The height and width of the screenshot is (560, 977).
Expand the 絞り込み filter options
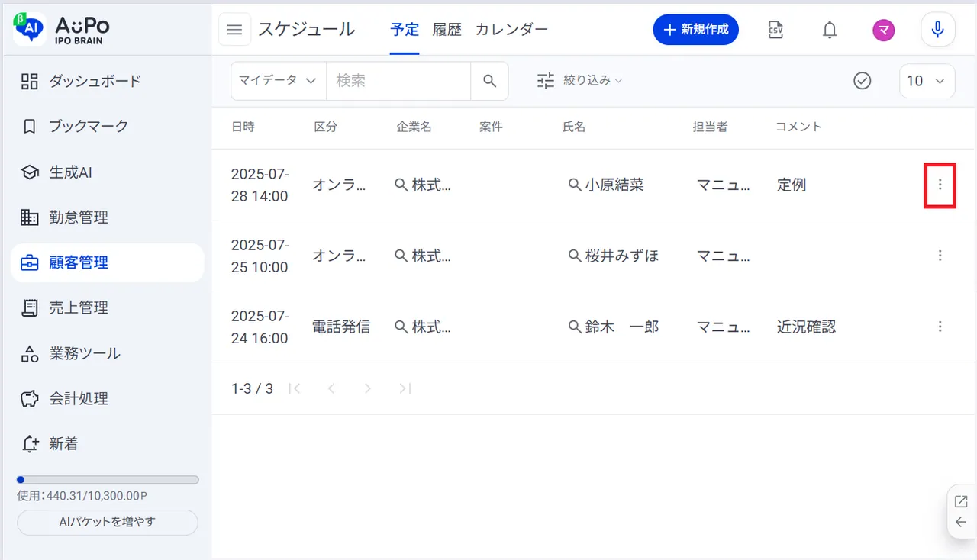tap(580, 81)
